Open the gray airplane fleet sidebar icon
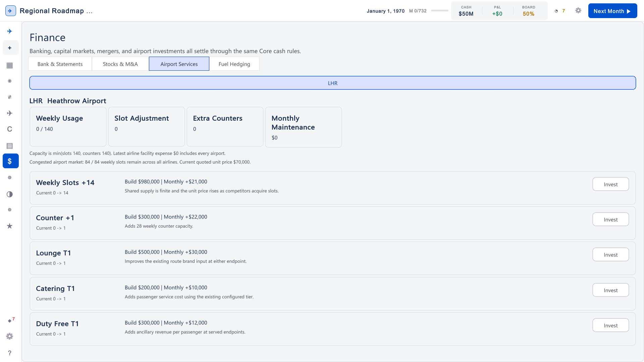The image size is (644, 362). [x=10, y=113]
